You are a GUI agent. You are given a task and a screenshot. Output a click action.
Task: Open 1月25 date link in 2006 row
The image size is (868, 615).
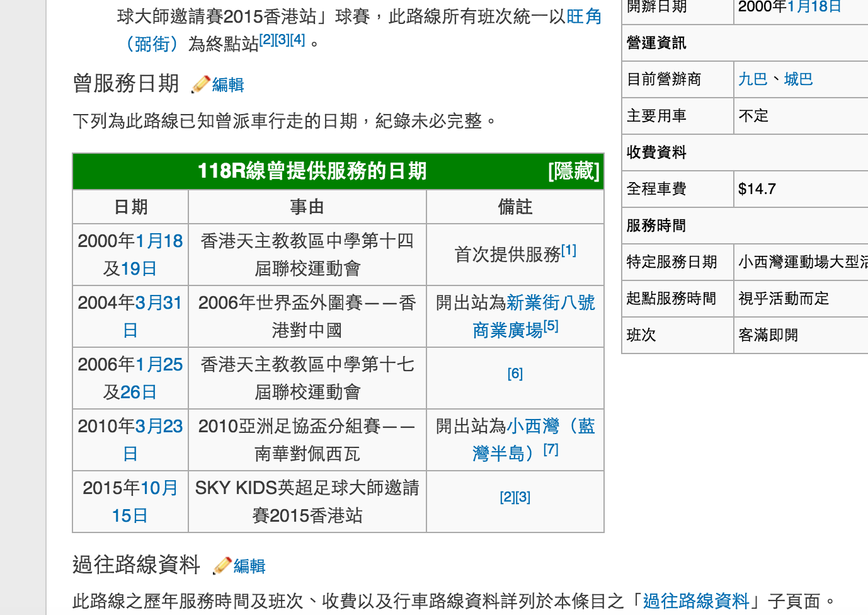pyautogui.click(x=159, y=364)
